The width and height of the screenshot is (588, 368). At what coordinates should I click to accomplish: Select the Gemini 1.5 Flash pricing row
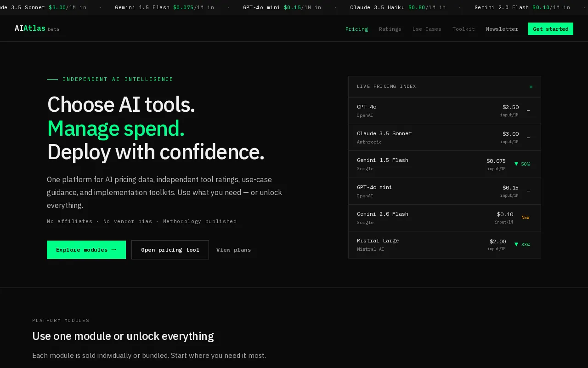[444, 164]
